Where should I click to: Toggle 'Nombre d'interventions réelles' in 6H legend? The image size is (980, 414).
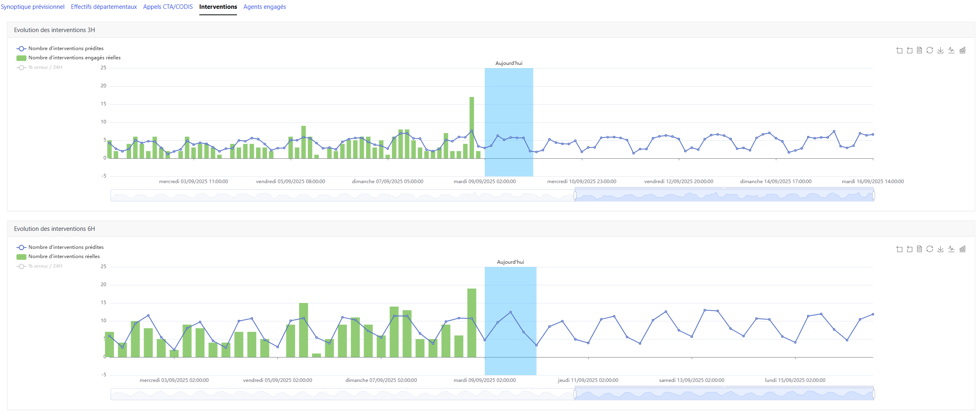(64, 256)
